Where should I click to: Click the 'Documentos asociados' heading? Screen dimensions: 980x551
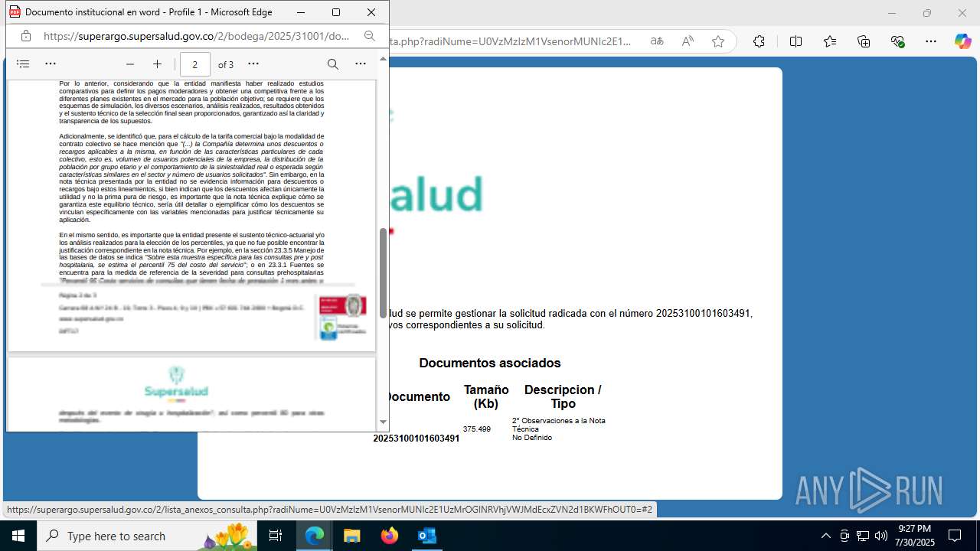[490, 363]
